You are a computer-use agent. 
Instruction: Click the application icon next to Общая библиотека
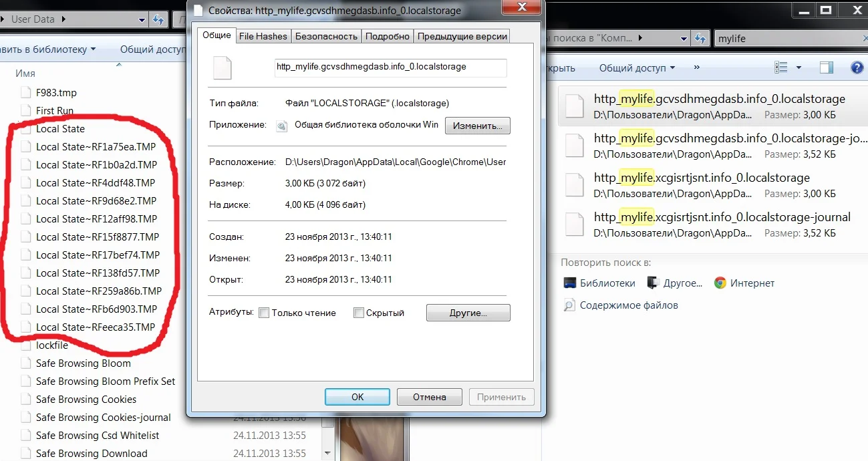click(282, 125)
